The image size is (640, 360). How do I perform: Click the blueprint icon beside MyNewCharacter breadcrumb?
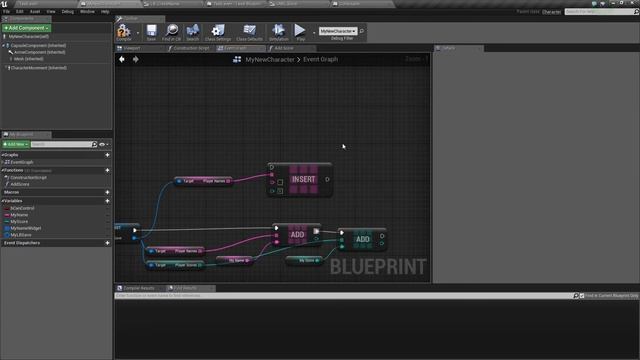[x=237, y=59]
